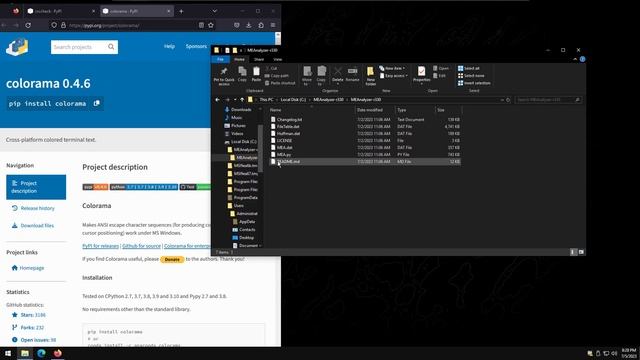Screen dimensions: 640x360
Task: Click Firefox downloads arrow icon
Action: [x=249, y=25]
